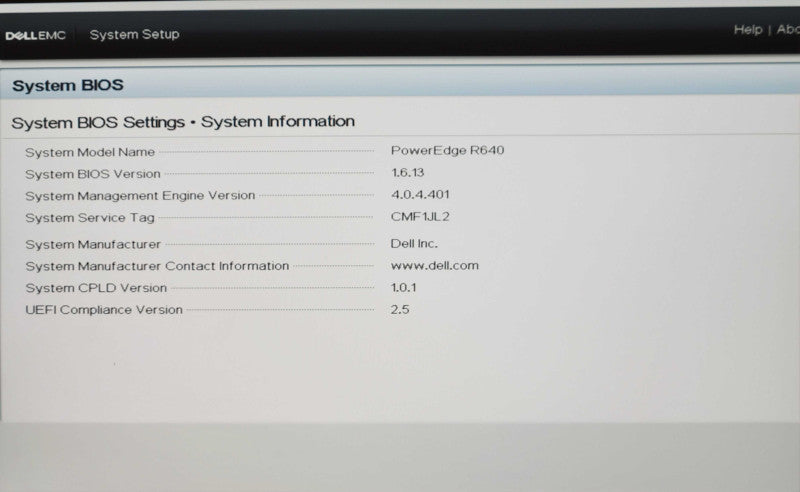
Task: Click the 1.6.13 BIOS version value
Action: [408, 173]
